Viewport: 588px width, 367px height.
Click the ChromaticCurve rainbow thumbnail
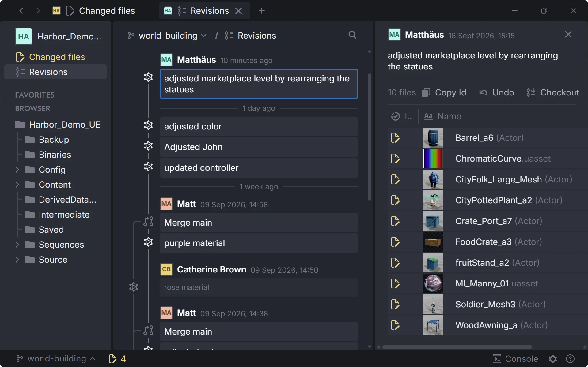[x=433, y=159]
